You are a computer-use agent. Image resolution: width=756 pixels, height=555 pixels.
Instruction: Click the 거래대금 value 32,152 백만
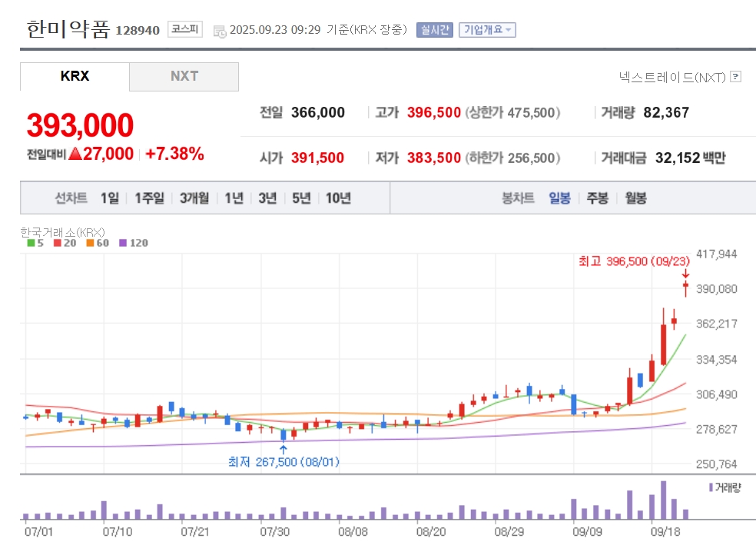click(x=690, y=158)
